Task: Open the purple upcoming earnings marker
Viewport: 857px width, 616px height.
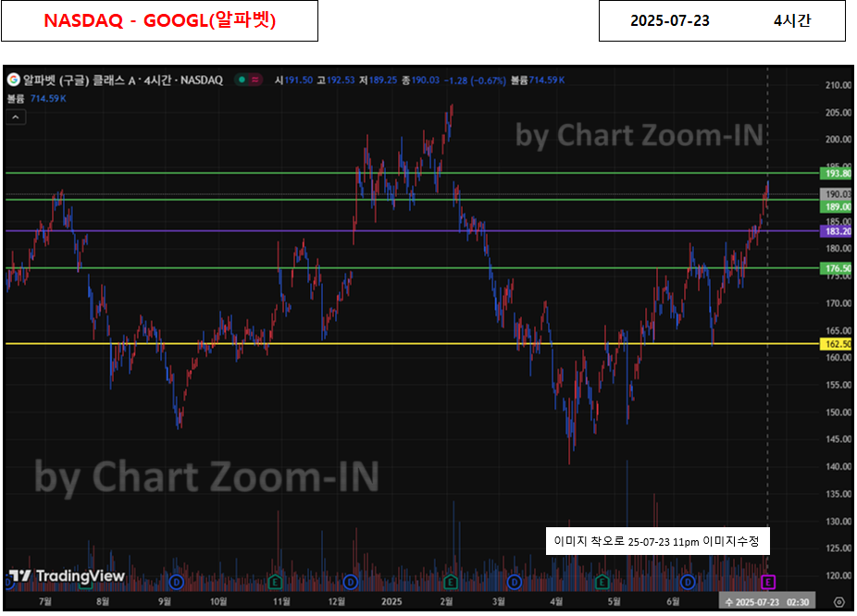Action: tap(768, 582)
